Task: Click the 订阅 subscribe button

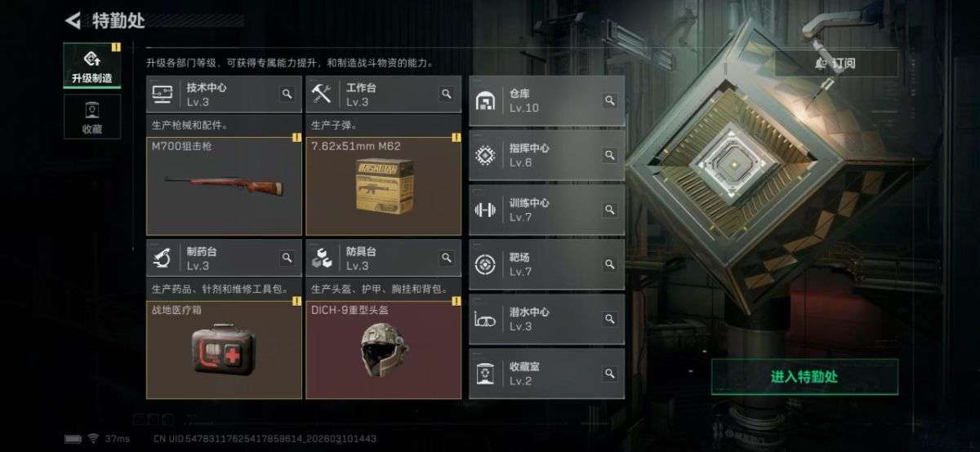Action: point(835,63)
